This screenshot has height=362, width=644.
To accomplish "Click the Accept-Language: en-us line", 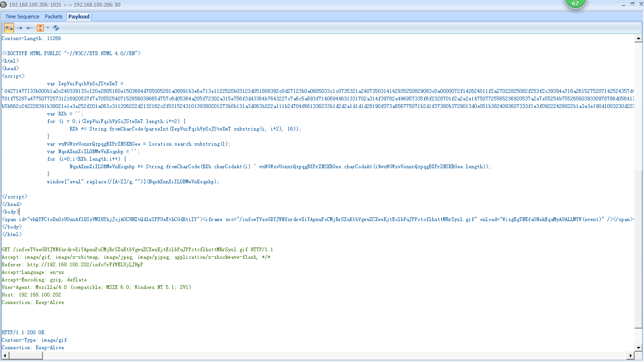I will point(33,272).
